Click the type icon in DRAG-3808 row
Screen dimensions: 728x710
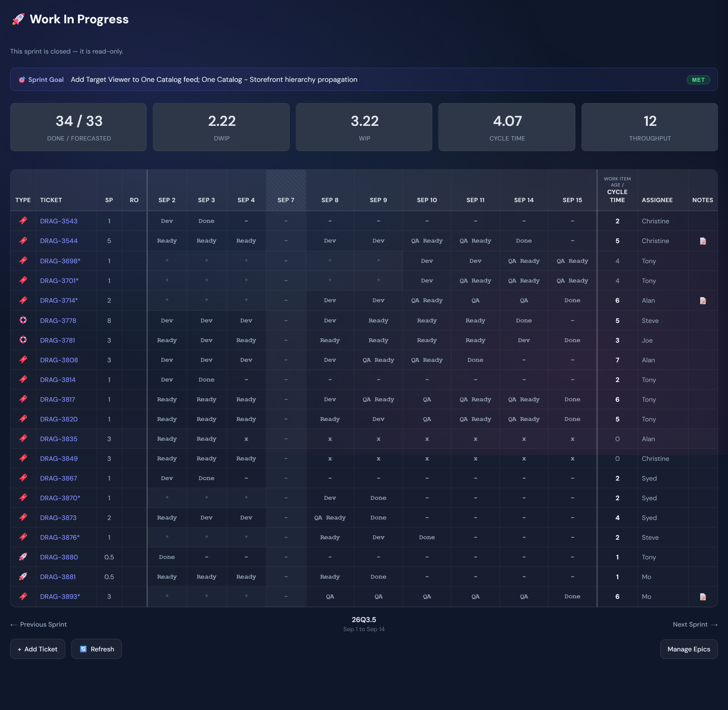tap(23, 360)
